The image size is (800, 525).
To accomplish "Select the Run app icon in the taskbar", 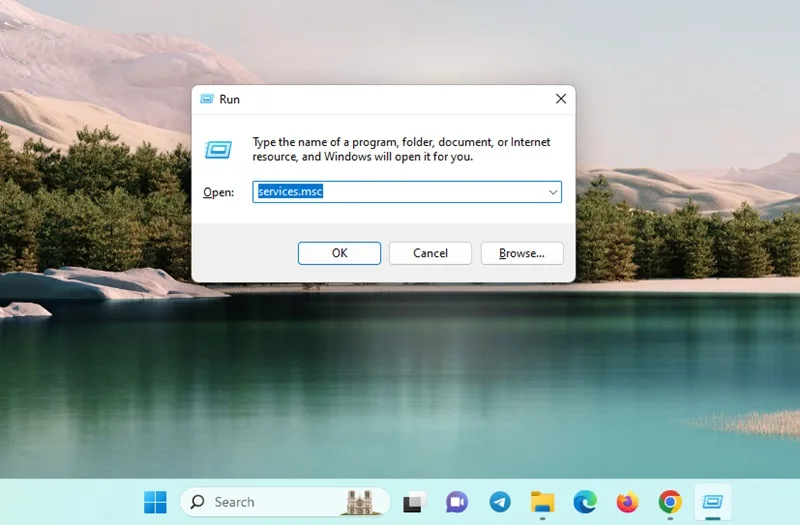I will 712,502.
